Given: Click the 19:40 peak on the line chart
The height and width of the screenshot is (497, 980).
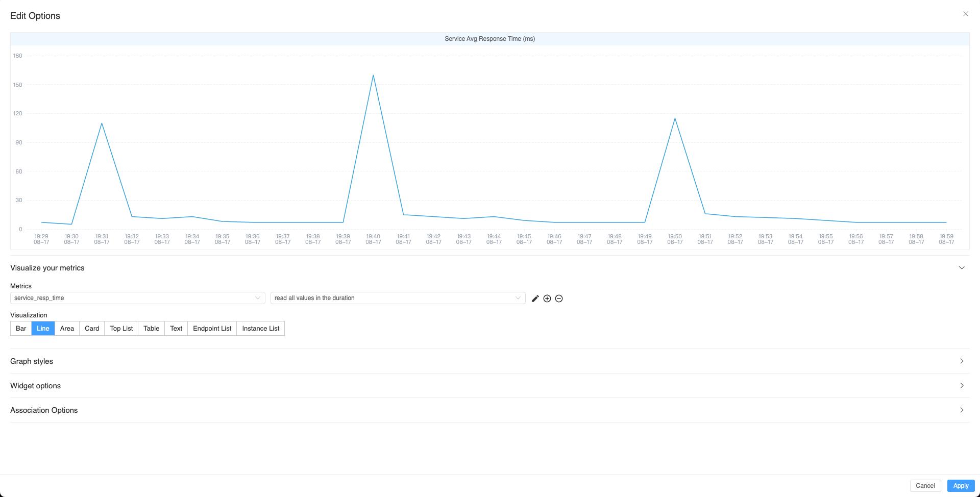Looking at the screenshot, I should tap(373, 76).
